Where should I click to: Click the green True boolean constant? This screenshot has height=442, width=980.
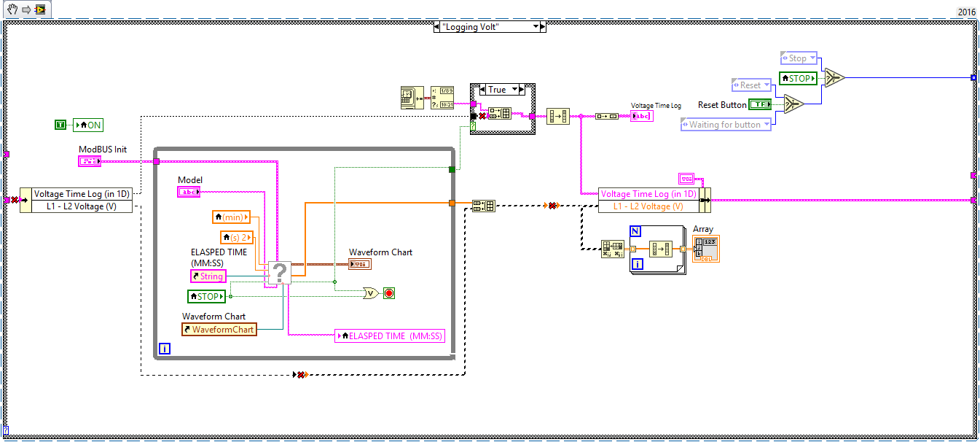pyautogui.click(x=60, y=125)
